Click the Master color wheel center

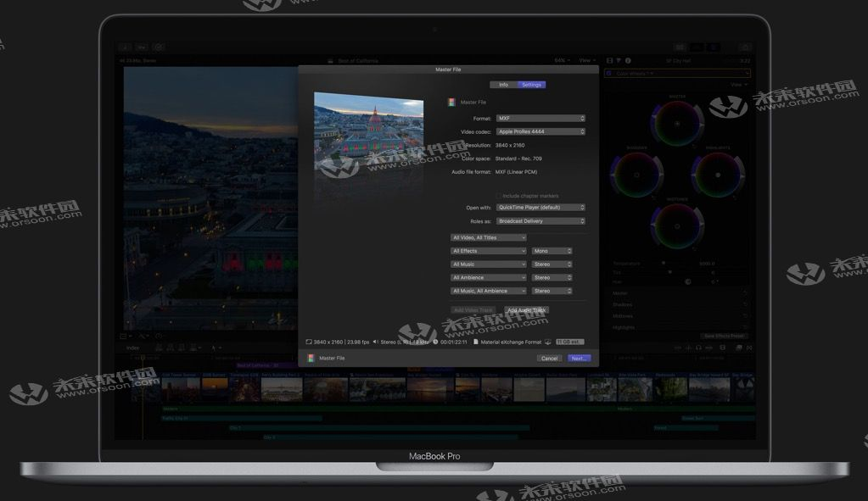click(677, 124)
